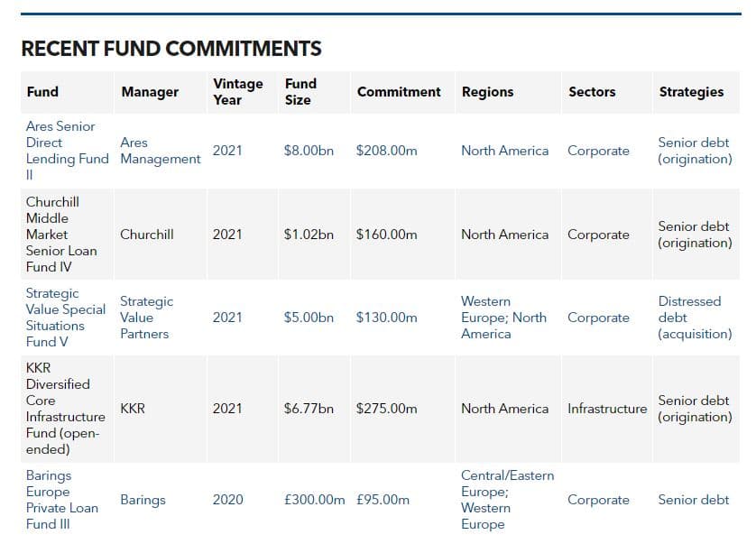Click the Strategic Value Special Situations Fund V link
756x553 pixels.
click(x=66, y=318)
